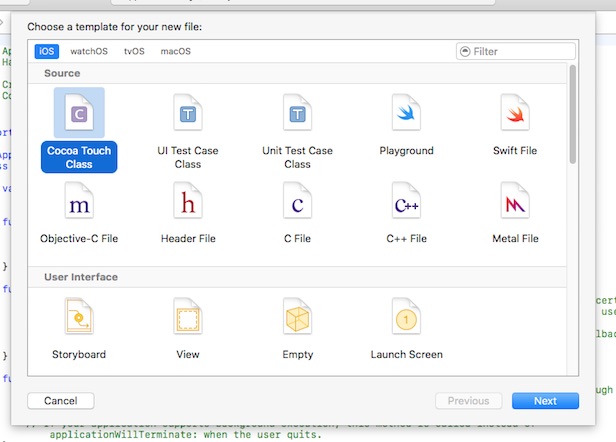Choose the Launch Screen template icon
Screen dimensions: 616x442
(x=406, y=316)
